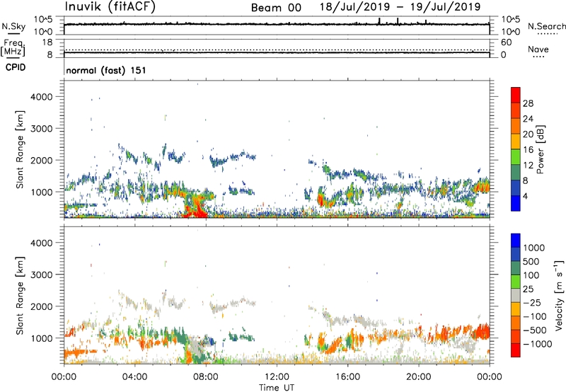Click the 'normal (fast) 151' mode text
Viewport: 566px width, 392px height.
(x=106, y=70)
